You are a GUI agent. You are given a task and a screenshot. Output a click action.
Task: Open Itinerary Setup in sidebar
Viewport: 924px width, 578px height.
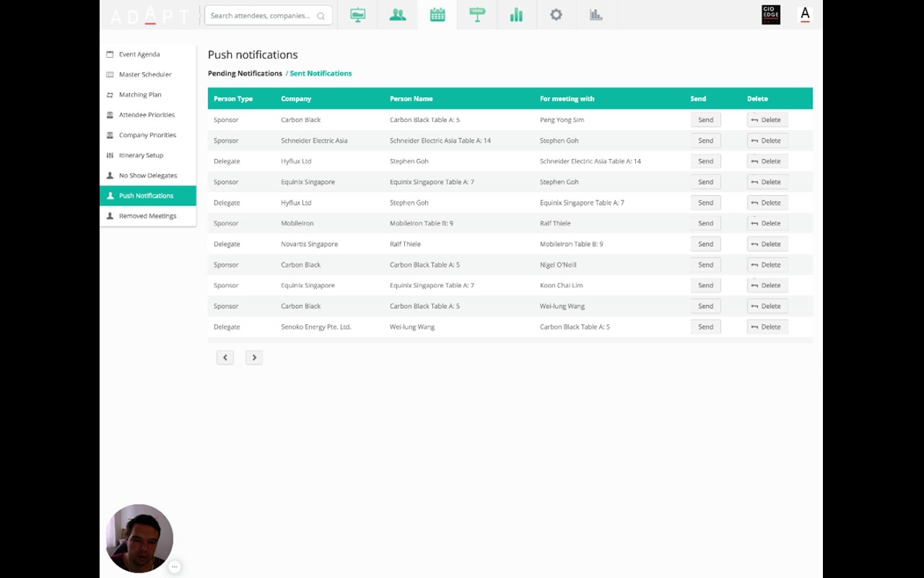point(148,155)
